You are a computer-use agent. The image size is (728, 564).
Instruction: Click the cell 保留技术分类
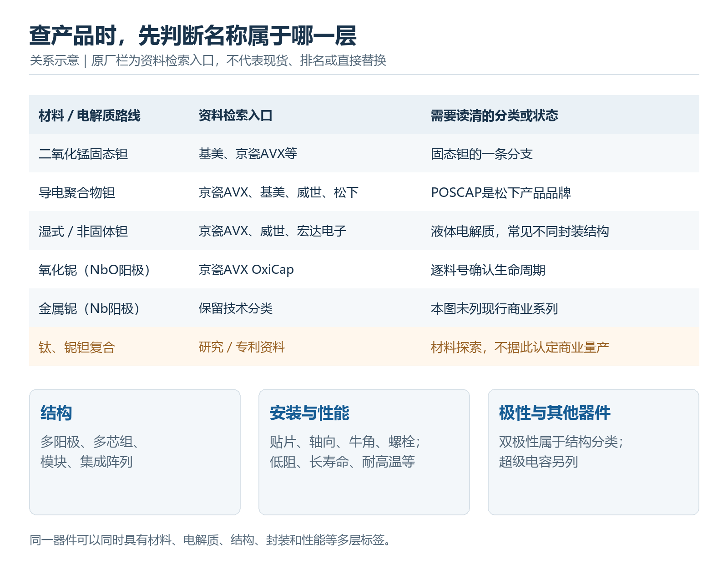point(236,309)
